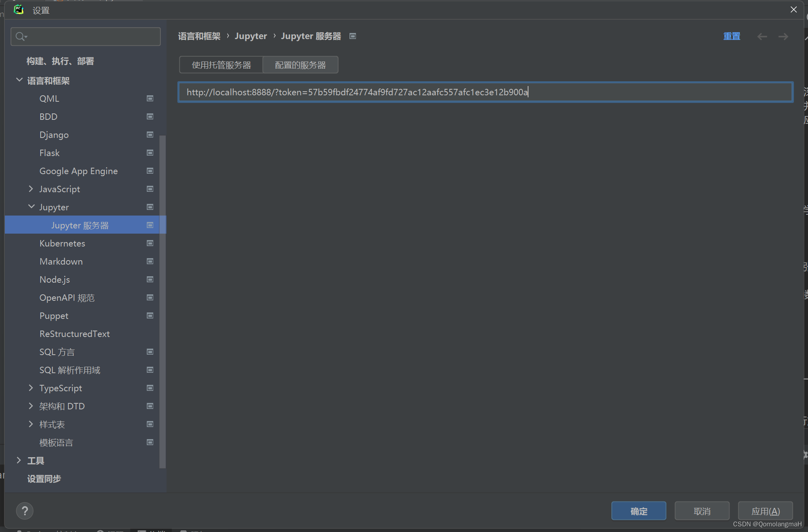
Task: Click the PyCharm logo in the title bar
Action: [x=19, y=10]
